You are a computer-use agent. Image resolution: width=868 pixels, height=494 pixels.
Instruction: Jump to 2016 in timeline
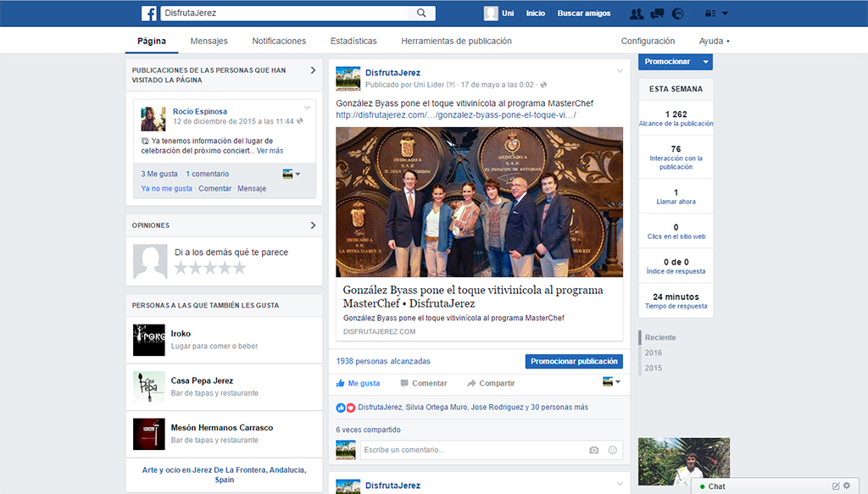[x=654, y=353]
